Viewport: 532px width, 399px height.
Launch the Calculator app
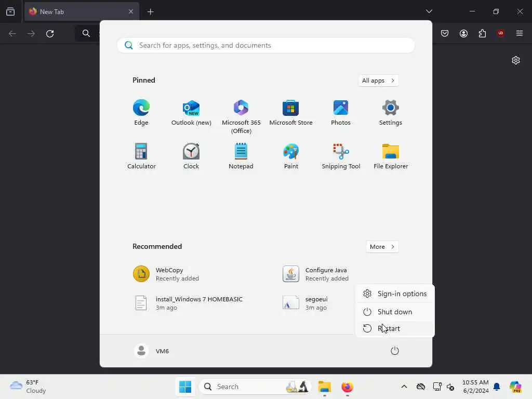141,156
